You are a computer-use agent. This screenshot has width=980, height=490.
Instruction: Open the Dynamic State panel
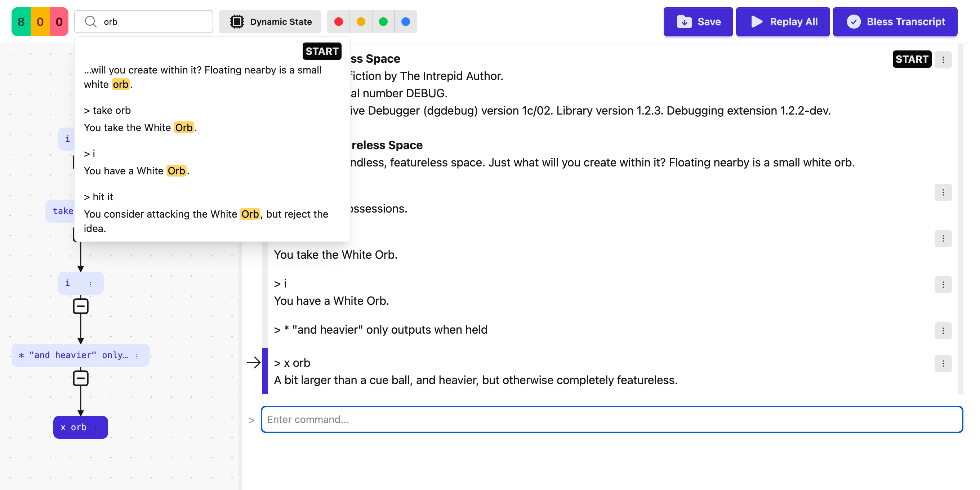click(270, 22)
